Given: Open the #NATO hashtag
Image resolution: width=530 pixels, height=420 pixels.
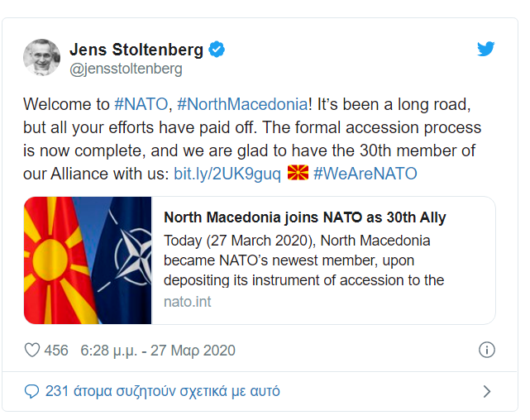Looking at the screenshot, I should click(141, 104).
